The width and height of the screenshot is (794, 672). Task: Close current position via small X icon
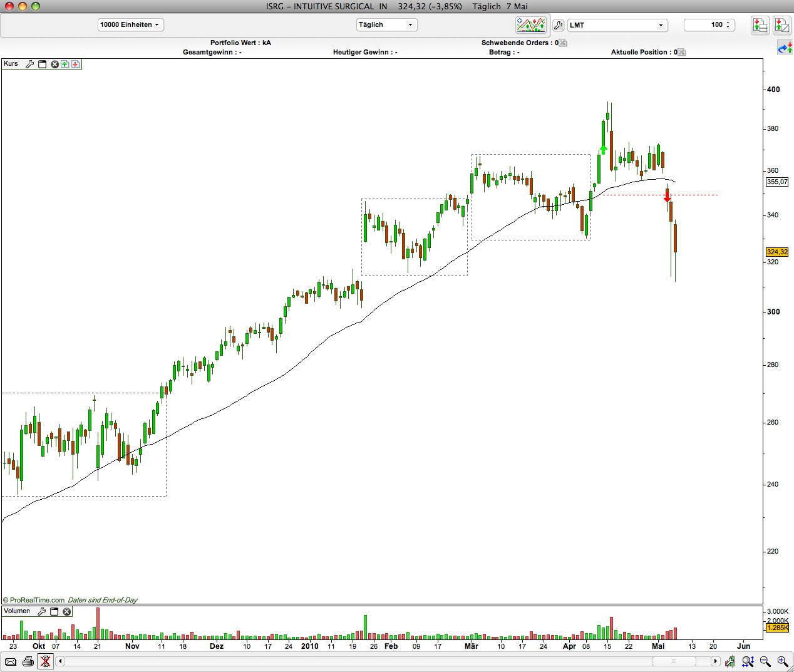(x=682, y=52)
